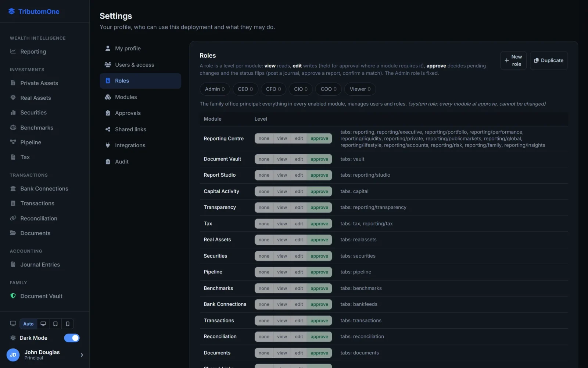Click the Document Vault shield icon

tap(13, 296)
